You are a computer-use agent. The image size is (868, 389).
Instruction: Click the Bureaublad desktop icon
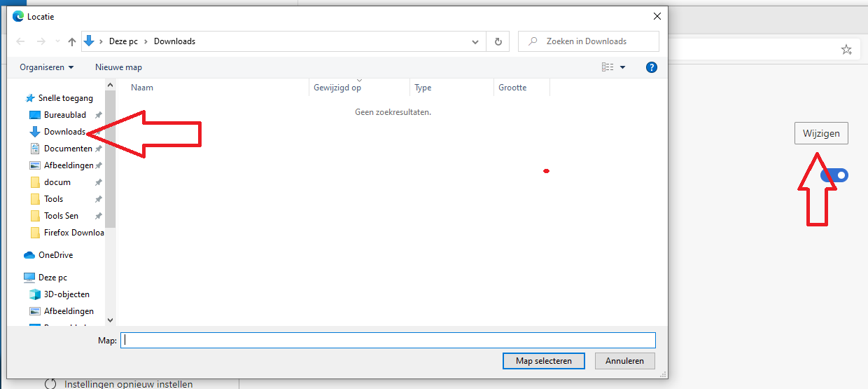35,115
